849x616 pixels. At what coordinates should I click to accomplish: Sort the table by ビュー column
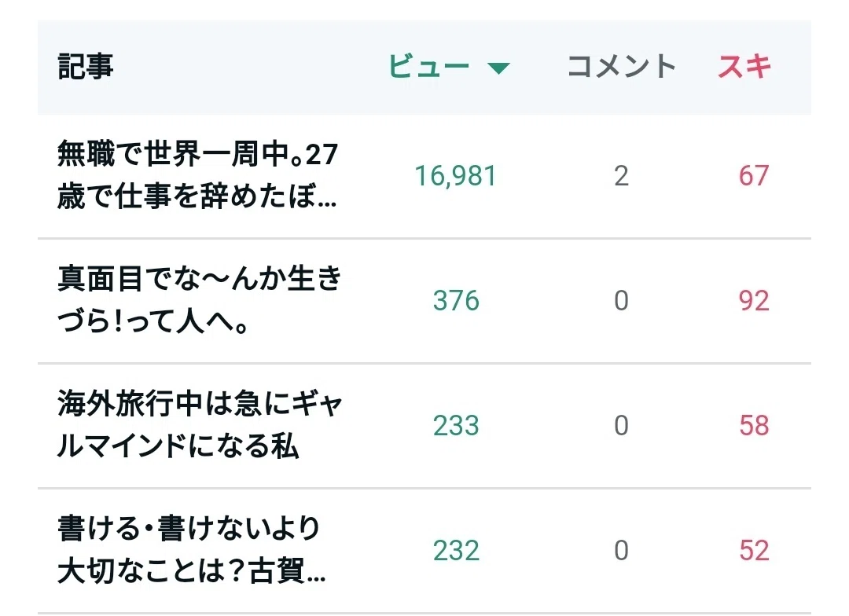[x=428, y=67]
